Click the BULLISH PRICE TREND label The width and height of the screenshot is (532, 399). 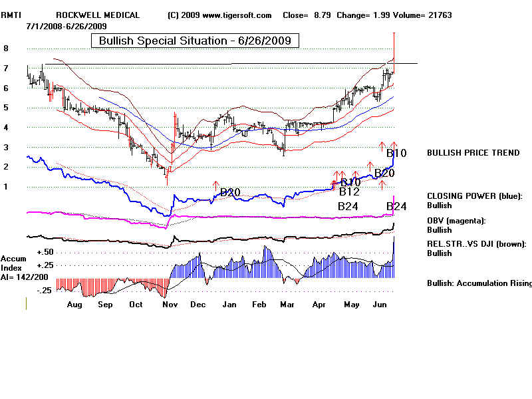pos(473,153)
